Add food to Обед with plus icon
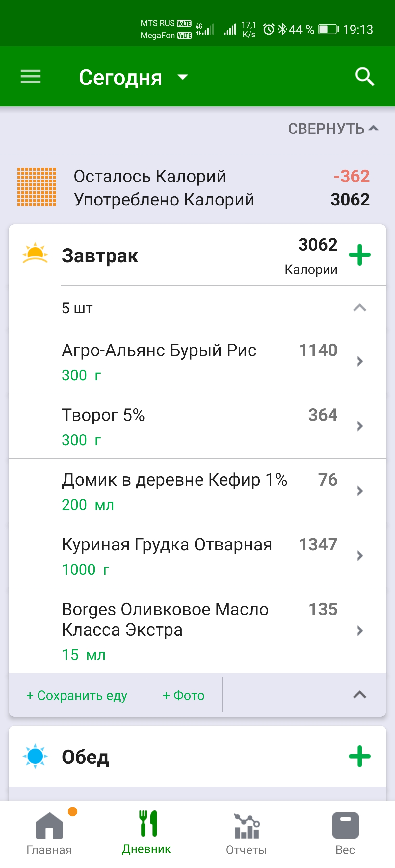Image resolution: width=395 pixels, height=868 pixels. click(359, 756)
